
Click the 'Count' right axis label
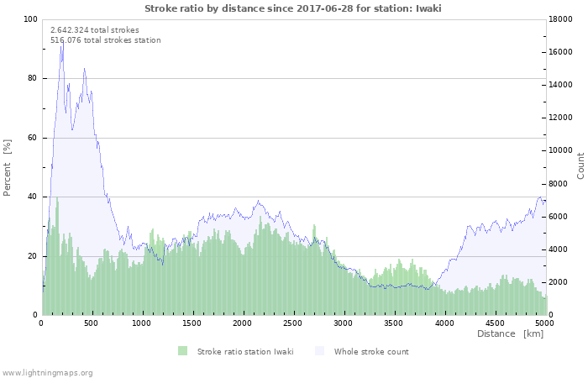point(580,165)
